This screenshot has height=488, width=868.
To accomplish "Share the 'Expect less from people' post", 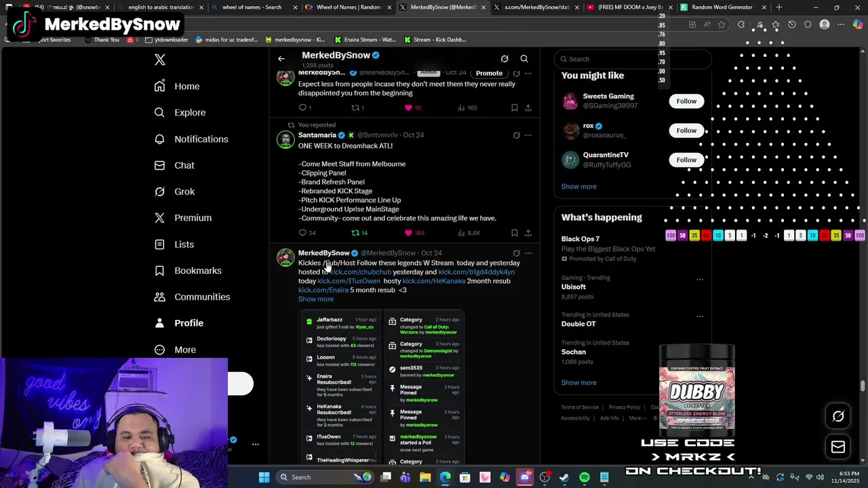I will (528, 108).
